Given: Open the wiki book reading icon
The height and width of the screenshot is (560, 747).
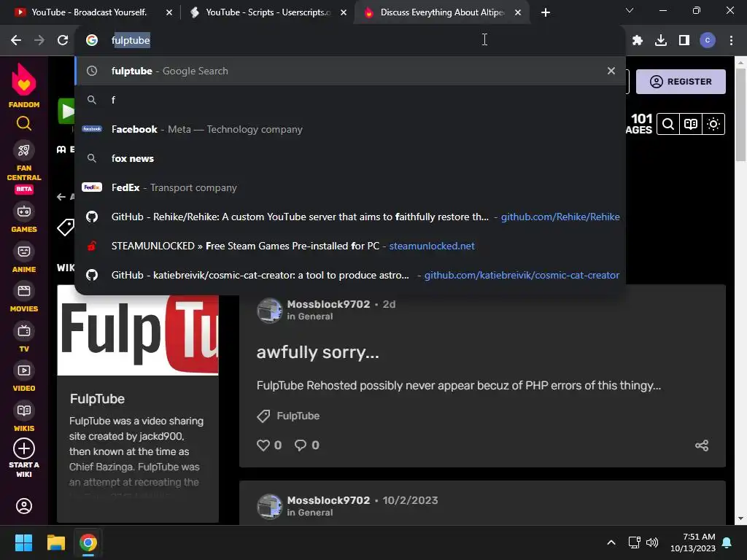Looking at the screenshot, I should 691,124.
